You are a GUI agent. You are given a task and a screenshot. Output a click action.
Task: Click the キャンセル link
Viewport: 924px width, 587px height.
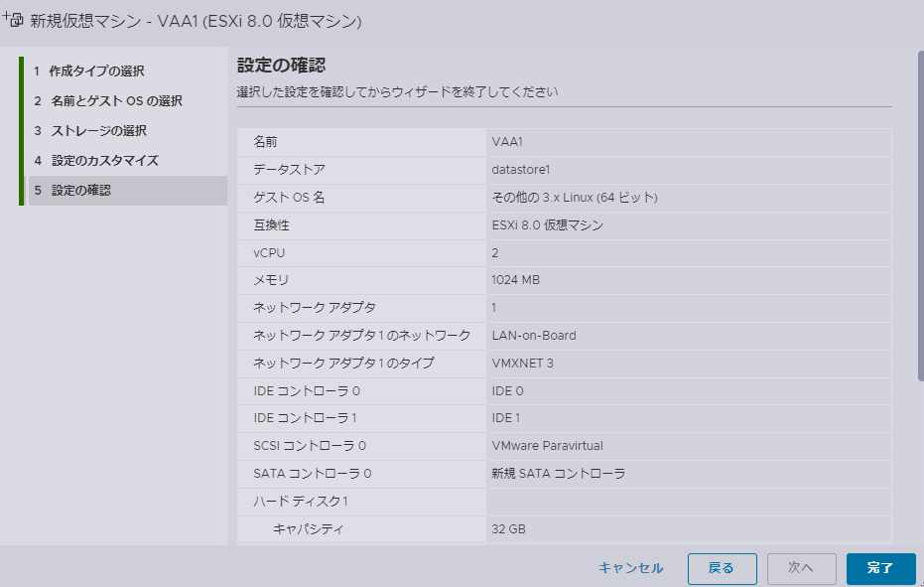(x=630, y=568)
